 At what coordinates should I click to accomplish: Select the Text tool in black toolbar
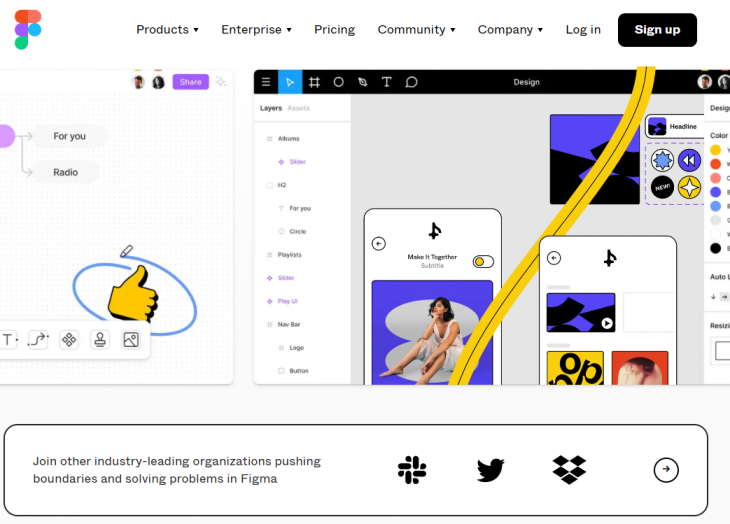tap(386, 82)
